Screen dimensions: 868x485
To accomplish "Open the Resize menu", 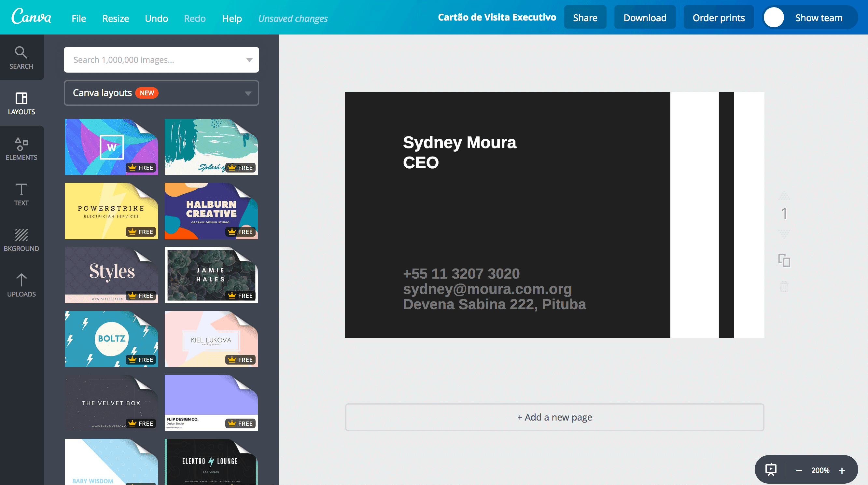I will (116, 18).
